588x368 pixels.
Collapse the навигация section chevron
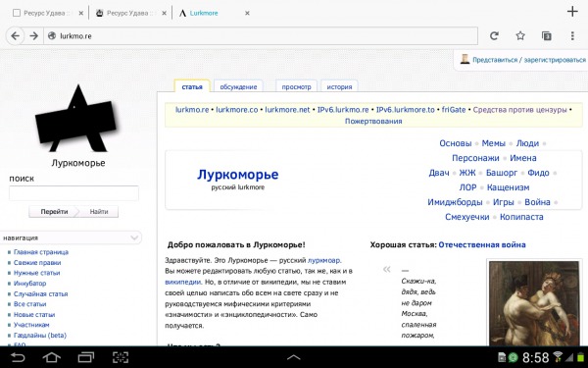(134, 237)
